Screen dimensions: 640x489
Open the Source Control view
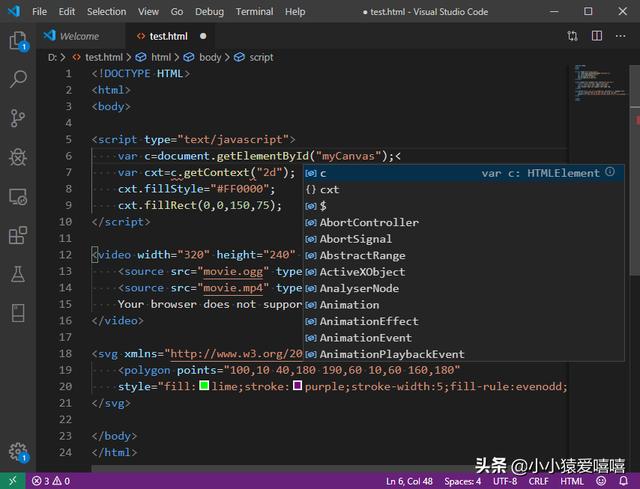coord(18,118)
